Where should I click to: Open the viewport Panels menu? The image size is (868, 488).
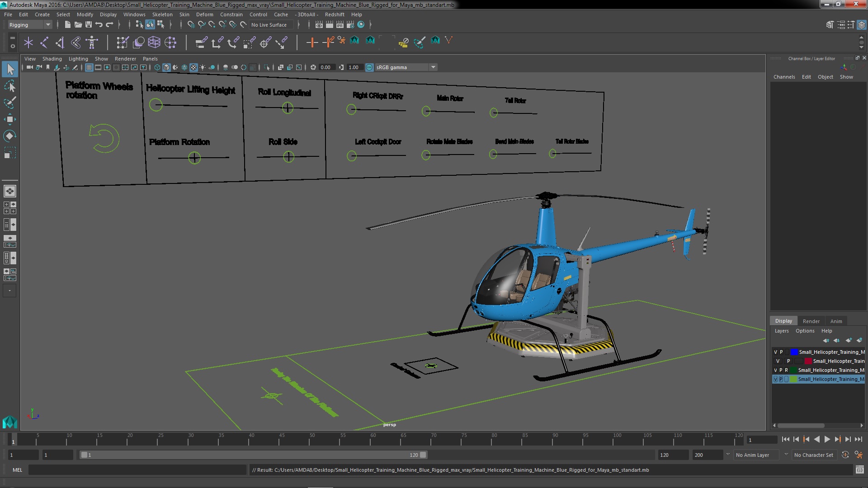[150, 59]
